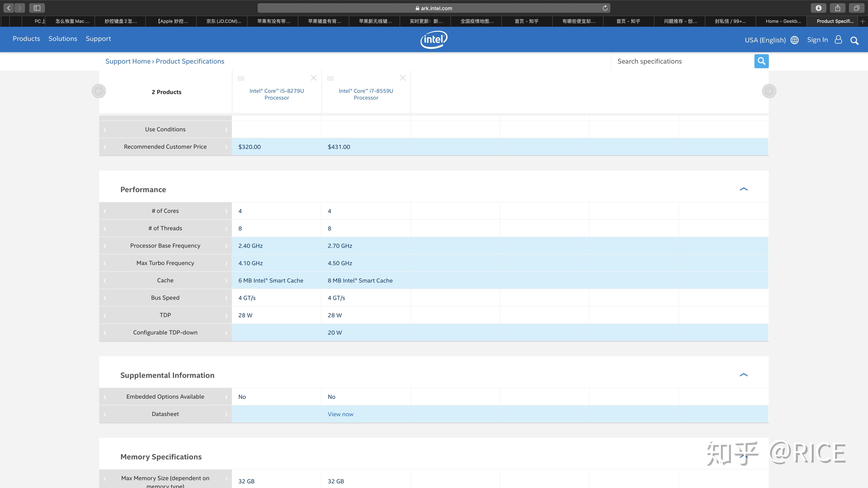The width and height of the screenshot is (868, 488).
Task: Click the Search specifications input field
Action: pos(682,61)
